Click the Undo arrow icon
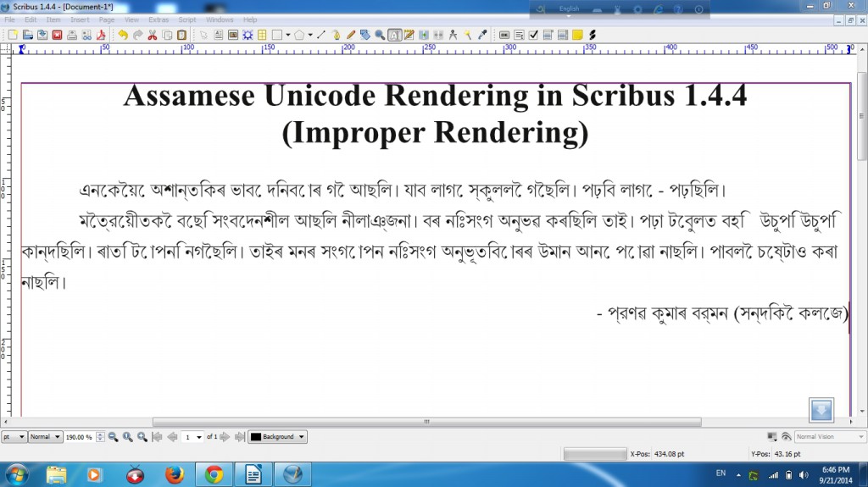The width and height of the screenshot is (868, 487). pyautogui.click(x=123, y=35)
